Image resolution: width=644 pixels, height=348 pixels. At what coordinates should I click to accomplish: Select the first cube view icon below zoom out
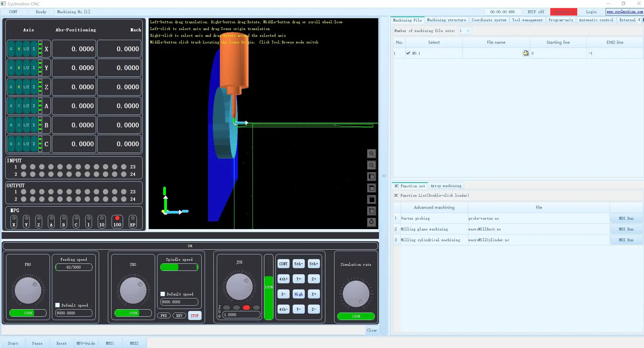pyautogui.click(x=371, y=177)
